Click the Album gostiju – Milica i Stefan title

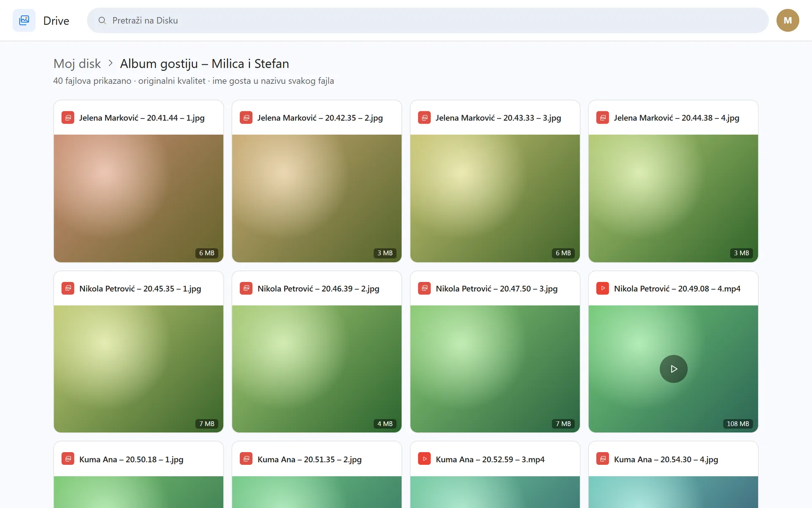pos(205,63)
